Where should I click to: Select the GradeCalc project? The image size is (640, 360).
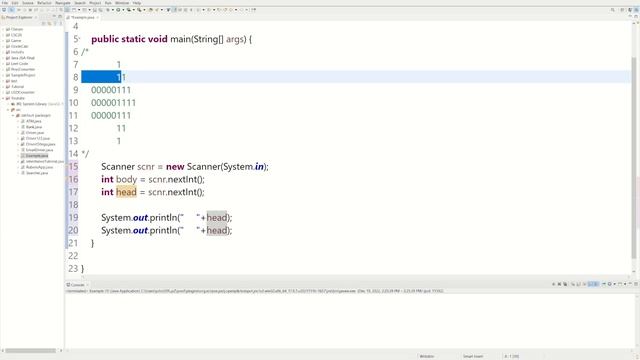19,46
